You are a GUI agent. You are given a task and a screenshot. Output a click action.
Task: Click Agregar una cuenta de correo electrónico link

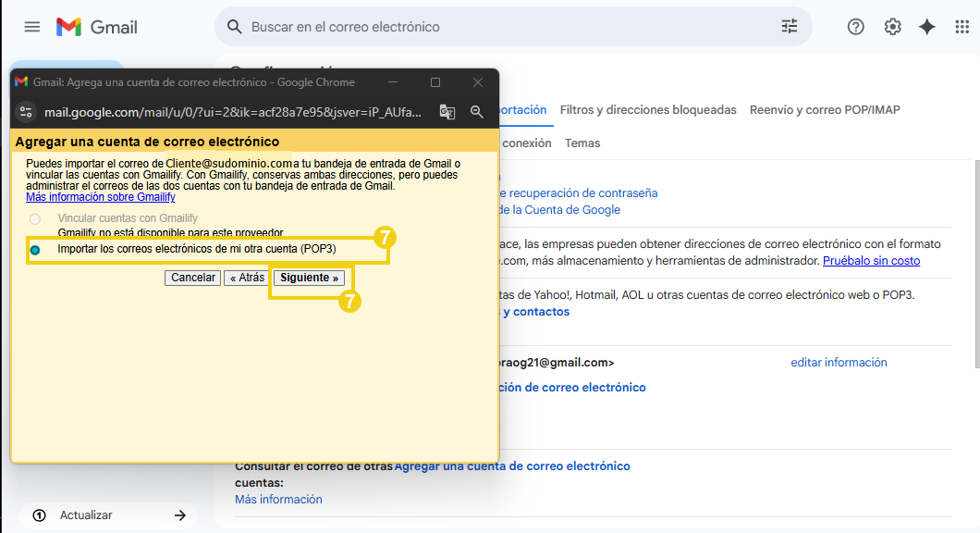[x=512, y=466]
